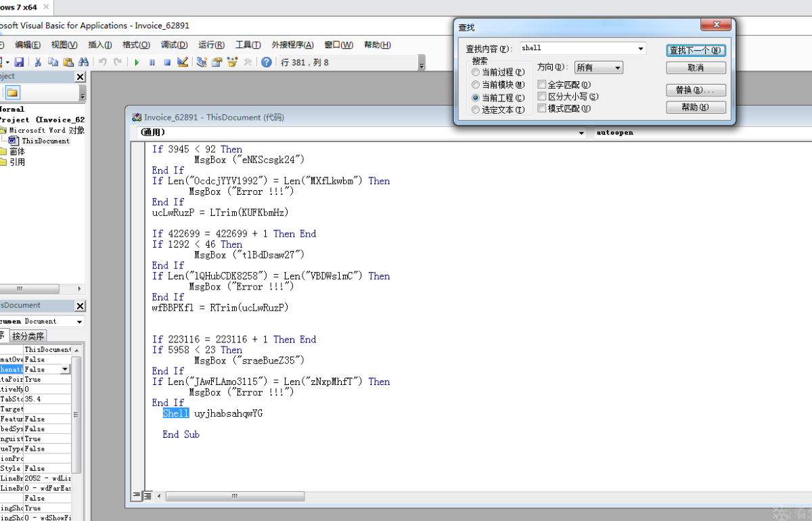Open the 外接程序(A) menu
This screenshot has width=812, height=521.
coord(292,45)
